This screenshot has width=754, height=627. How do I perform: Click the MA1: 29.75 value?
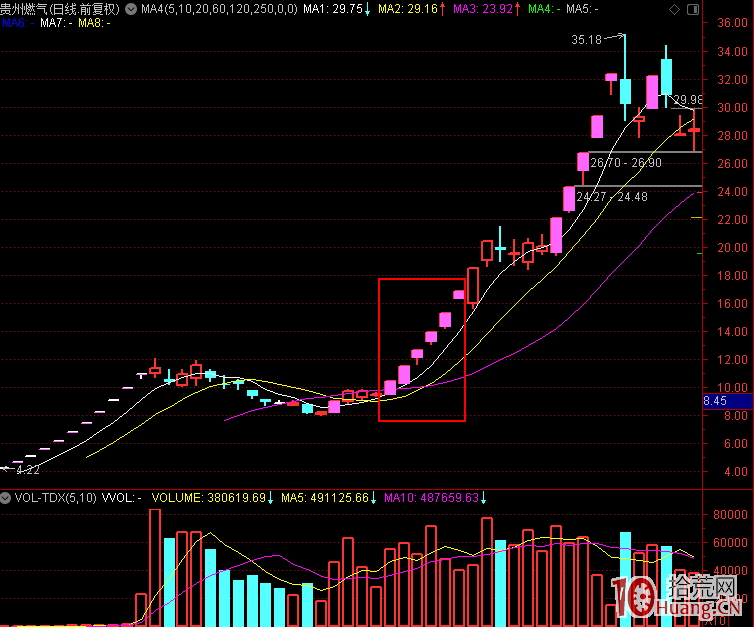(333, 9)
